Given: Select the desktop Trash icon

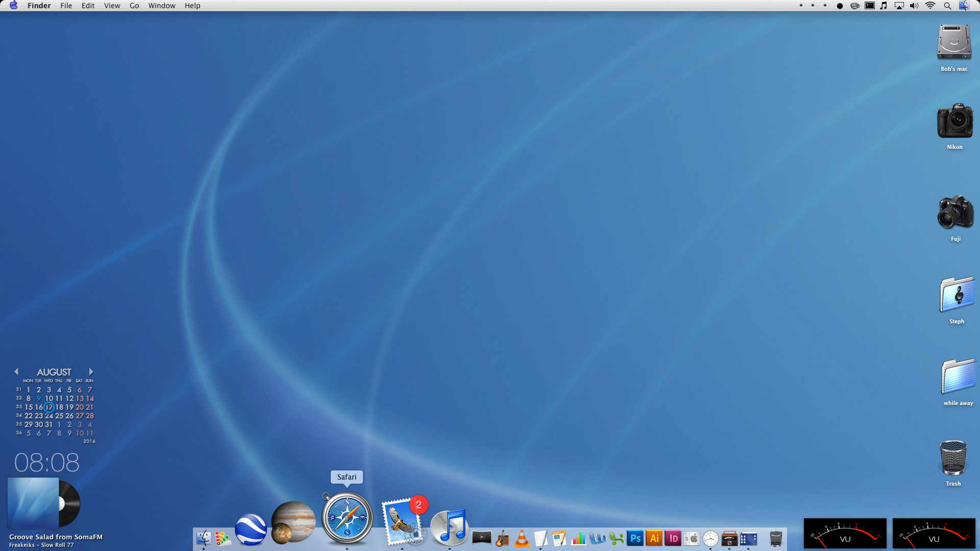Looking at the screenshot, I should (953, 463).
